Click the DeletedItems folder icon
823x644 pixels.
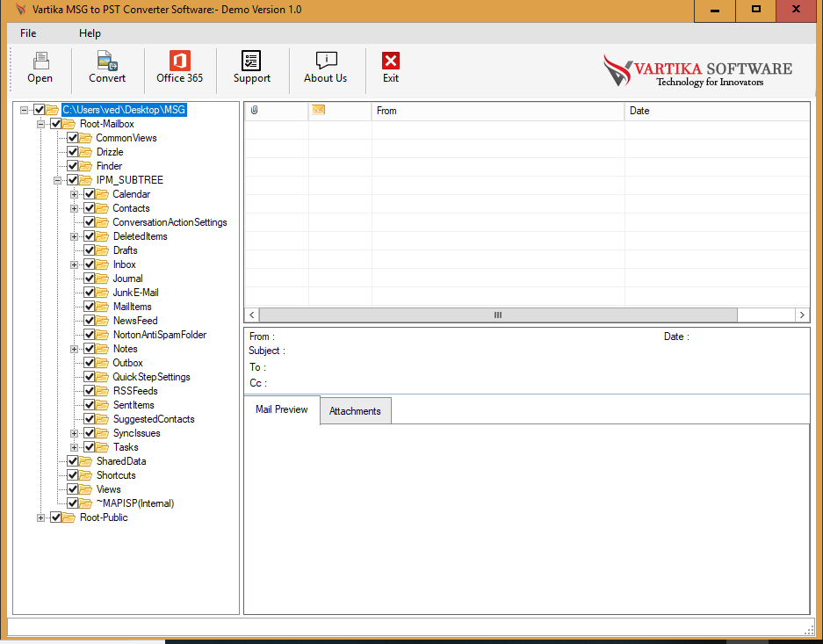103,236
